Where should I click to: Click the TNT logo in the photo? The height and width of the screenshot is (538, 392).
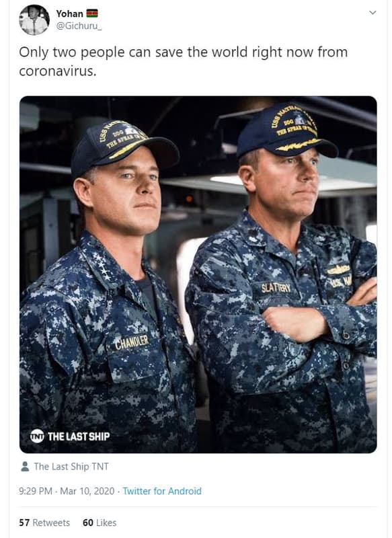coord(37,436)
